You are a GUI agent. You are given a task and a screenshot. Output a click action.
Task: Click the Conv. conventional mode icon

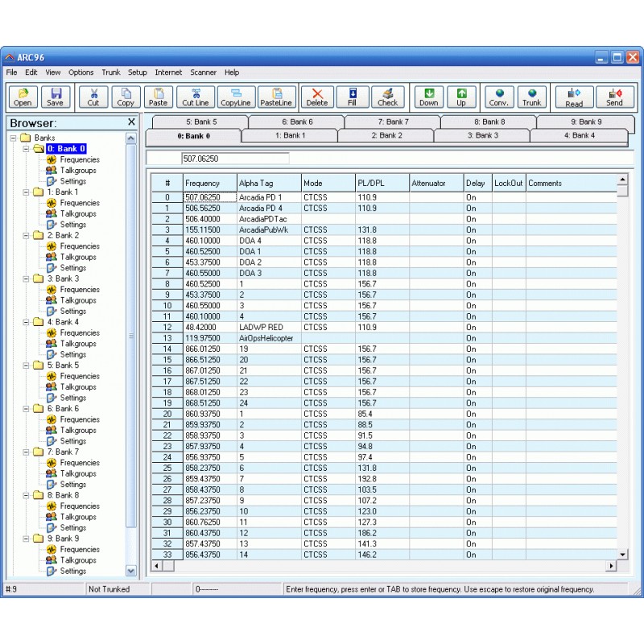tap(499, 97)
